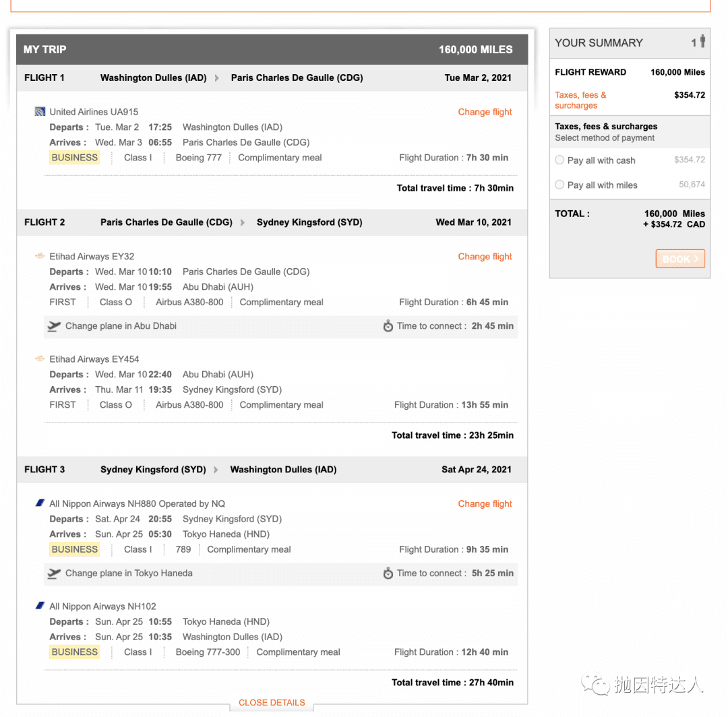Click the All Nippon Airways NH880 logo

pyautogui.click(x=40, y=503)
